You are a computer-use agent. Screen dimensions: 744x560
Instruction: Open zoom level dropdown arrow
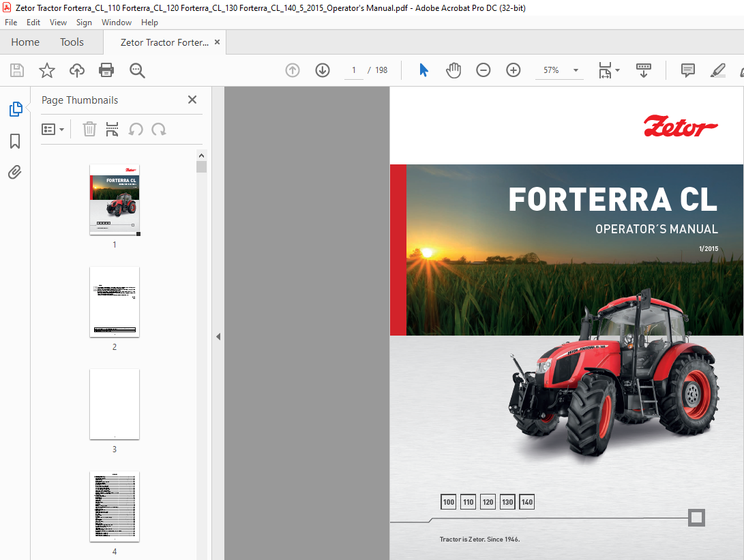pos(576,70)
